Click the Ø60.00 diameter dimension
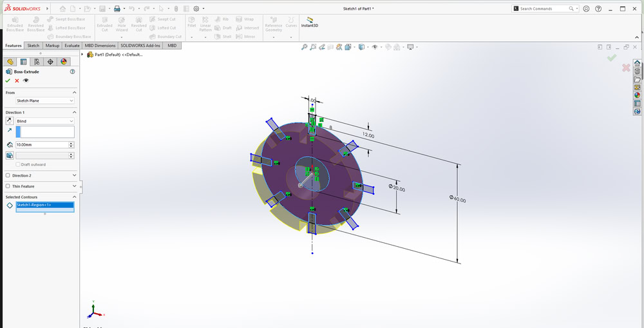 point(457,198)
